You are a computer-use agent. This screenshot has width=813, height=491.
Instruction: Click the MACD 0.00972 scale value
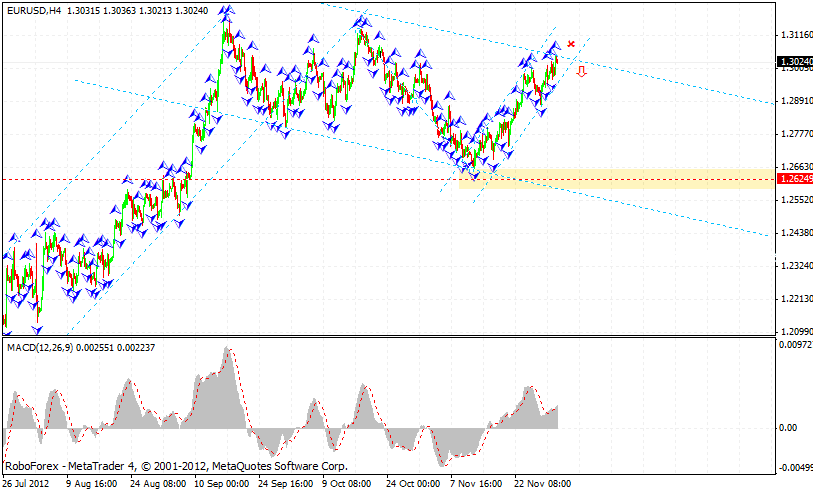tap(794, 344)
